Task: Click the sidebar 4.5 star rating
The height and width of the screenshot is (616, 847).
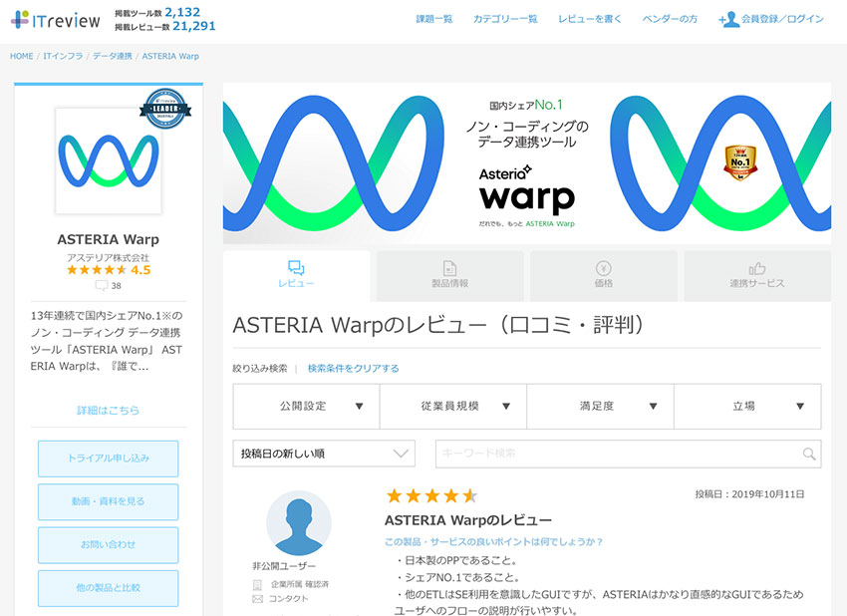Action: [109, 270]
